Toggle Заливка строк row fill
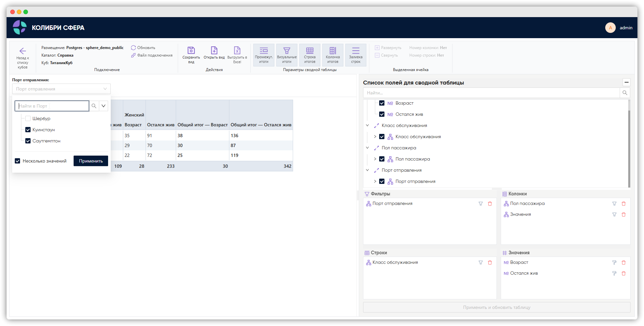The image size is (644, 326). tap(356, 55)
